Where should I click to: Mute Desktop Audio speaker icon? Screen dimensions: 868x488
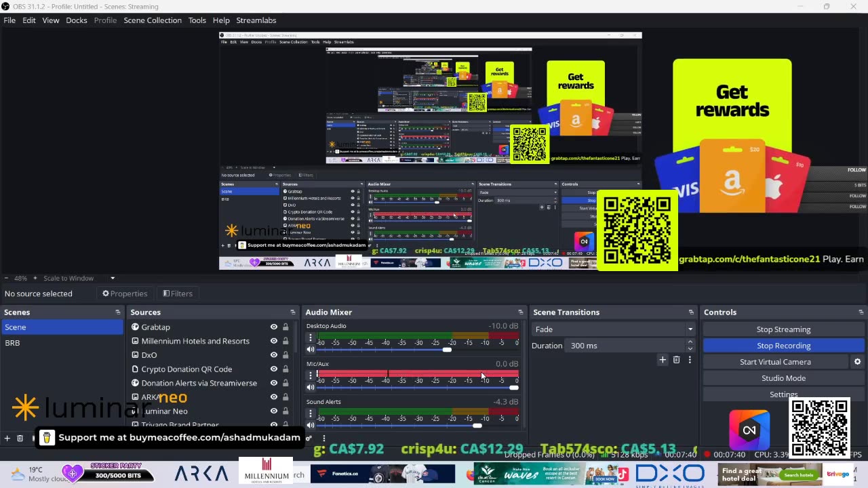tap(311, 350)
